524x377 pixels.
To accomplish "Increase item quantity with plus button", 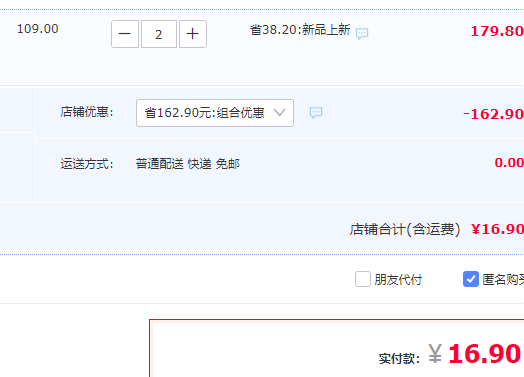I will pyautogui.click(x=193, y=34).
